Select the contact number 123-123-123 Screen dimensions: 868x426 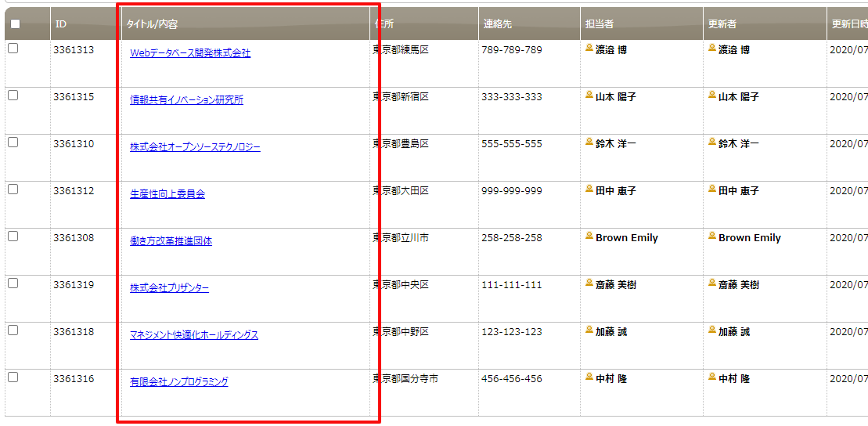tap(512, 332)
